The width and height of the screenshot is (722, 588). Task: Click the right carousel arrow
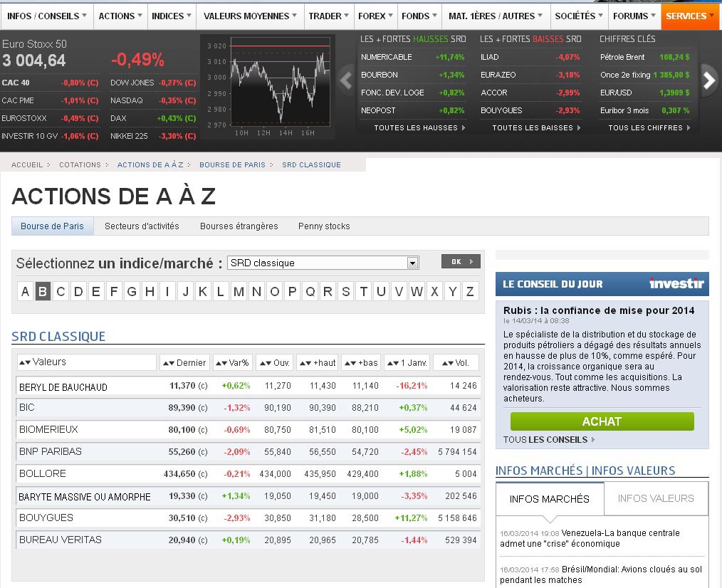[x=709, y=80]
